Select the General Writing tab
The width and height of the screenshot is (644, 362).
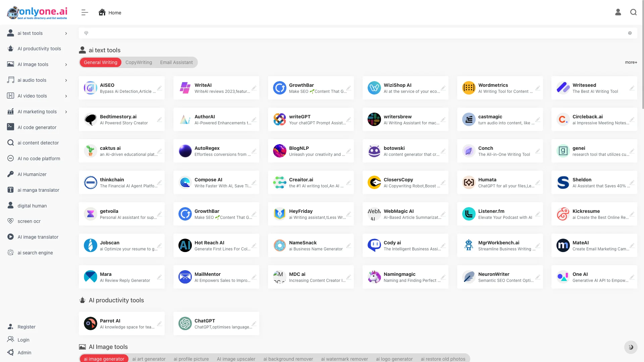101,62
